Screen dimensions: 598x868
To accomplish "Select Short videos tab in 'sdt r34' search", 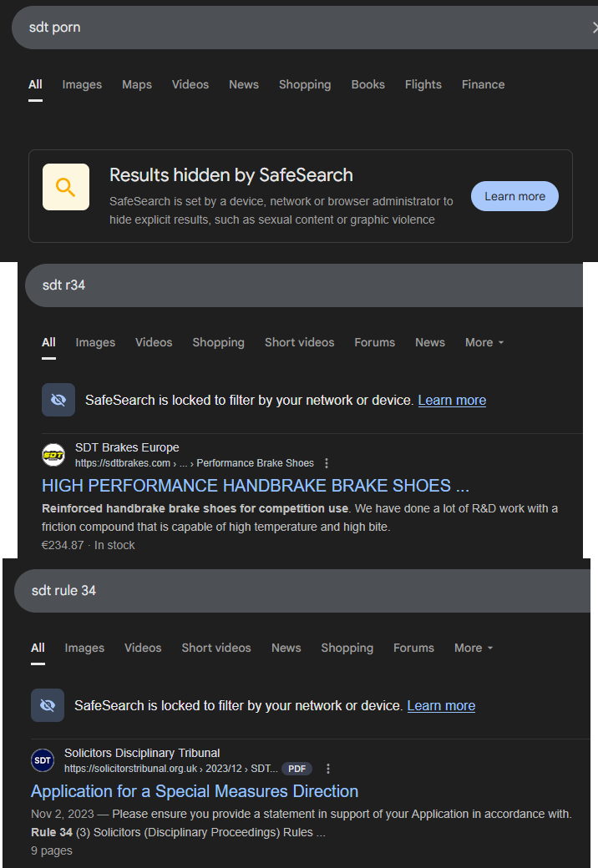I will 299,342.
